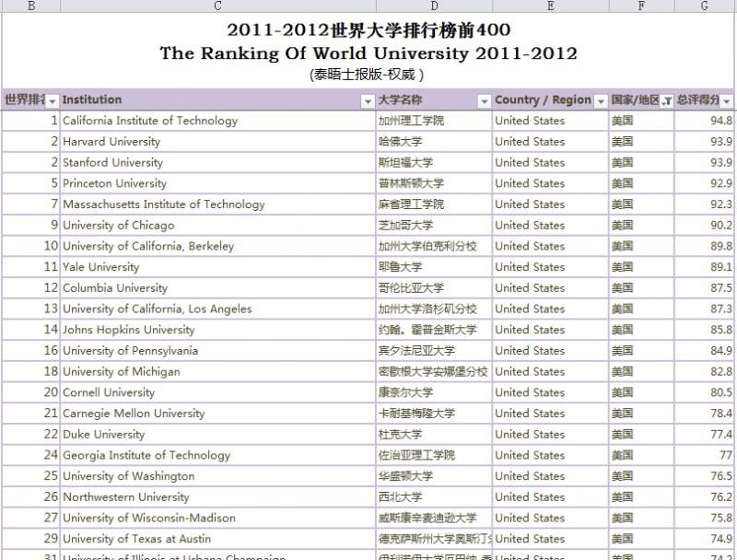Select cell 'Cornell University'
The height and width of the screenshot is (560, 737).
(x=218, y=392)
